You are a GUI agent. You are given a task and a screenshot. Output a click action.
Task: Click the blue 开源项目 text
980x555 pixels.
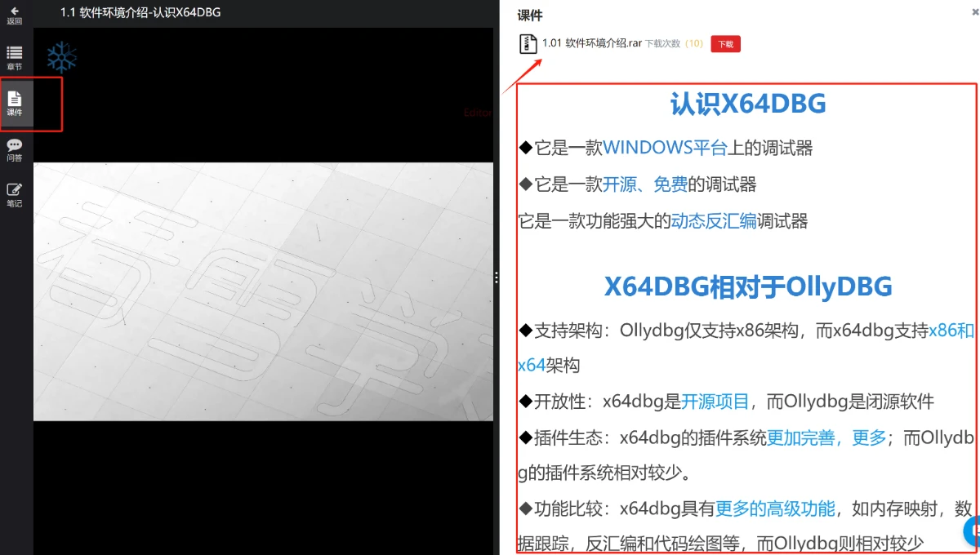(715, 402)
